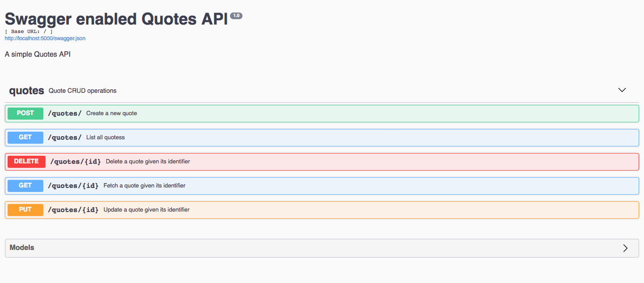Click the quotes tag heading
Viewport: 644px width, 283px height.
pyautogui.click(x=27, y=91)
